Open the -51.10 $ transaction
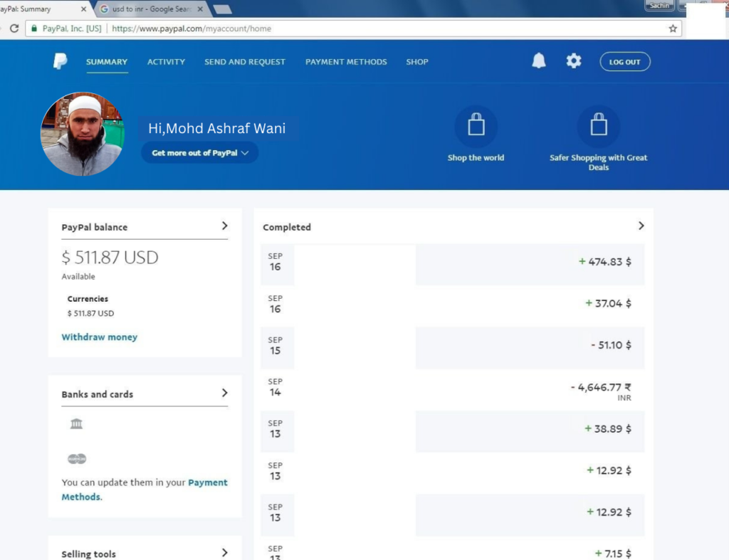729x560 pixels. coord(452,348)
